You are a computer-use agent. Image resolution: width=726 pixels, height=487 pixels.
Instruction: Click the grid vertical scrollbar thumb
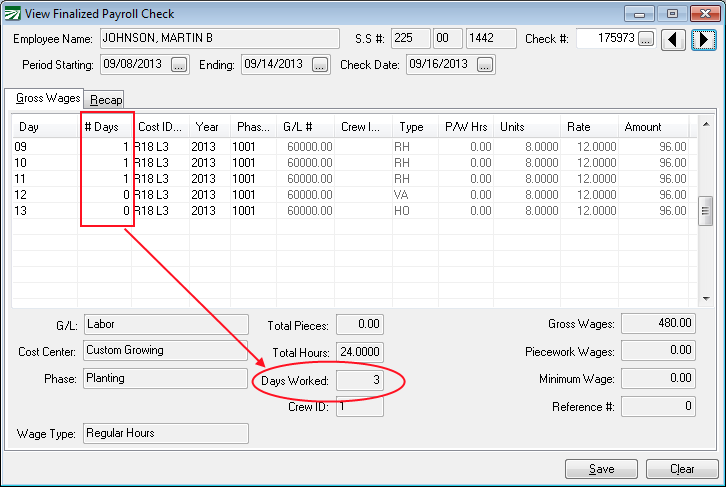(705, 209)
